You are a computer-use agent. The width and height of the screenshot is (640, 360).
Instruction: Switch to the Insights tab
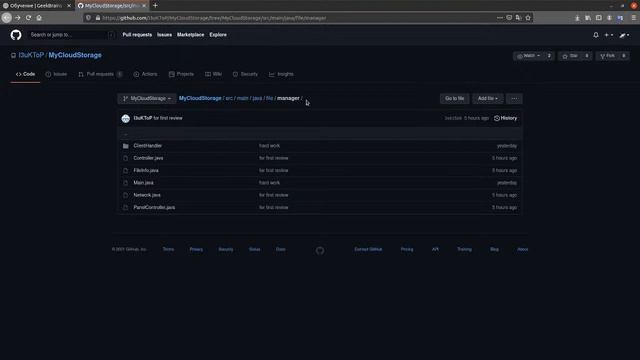(281, 74)
